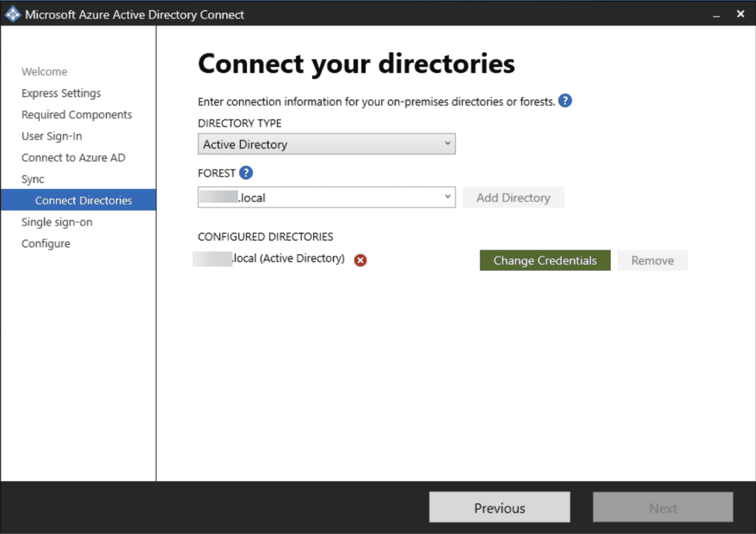
Task: Switch to Connect to Azure AD step
Action: point(73,158)
